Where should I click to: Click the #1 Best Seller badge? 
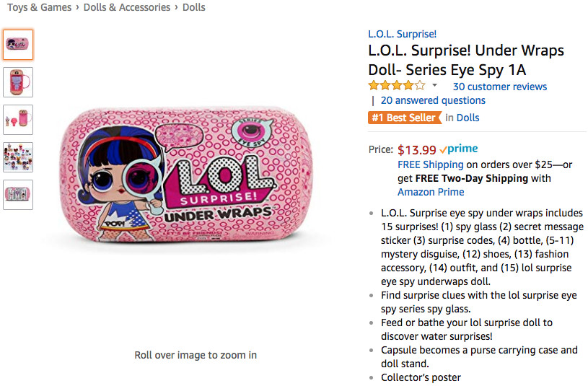click(404, 118)
